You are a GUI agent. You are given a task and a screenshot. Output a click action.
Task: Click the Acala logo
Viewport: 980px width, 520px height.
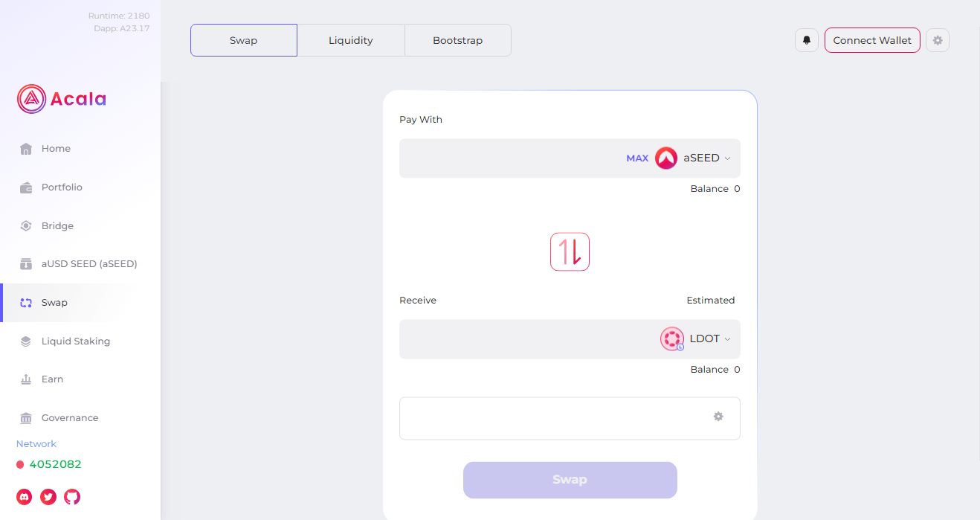[x=62, y=98]
